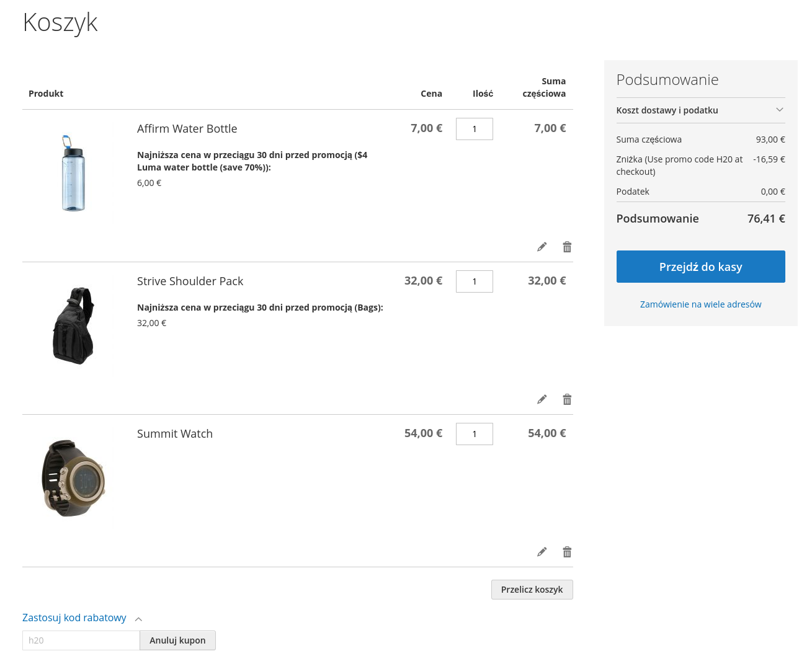
Task: Open Zamówienie na wiele adresów link
Action: point(700,304)
